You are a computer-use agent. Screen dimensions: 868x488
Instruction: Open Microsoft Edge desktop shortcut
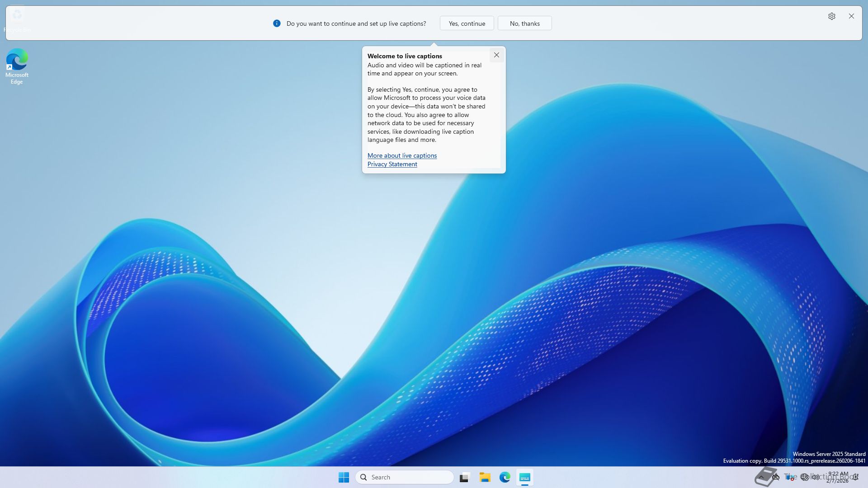point(17,66)
